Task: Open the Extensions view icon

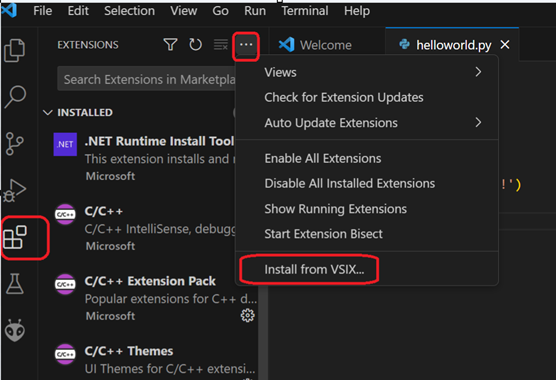Action: pyautogui.click(x=15, y=237)
